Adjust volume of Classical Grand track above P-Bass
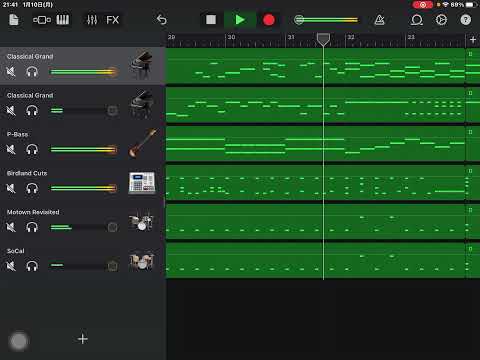Image resolution: width=480 pixels, height=360 pixels. coord(83,110)
